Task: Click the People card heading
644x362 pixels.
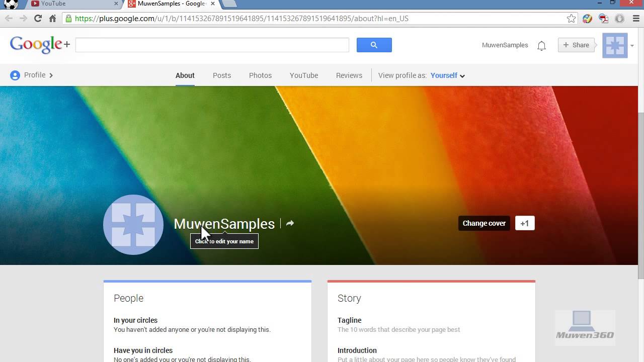Action: 129,298
